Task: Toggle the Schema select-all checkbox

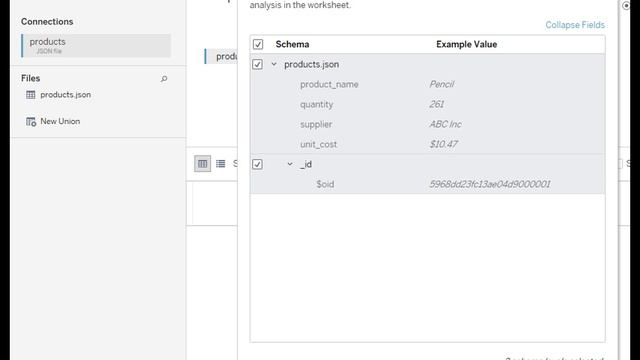Action: [258, 44]
